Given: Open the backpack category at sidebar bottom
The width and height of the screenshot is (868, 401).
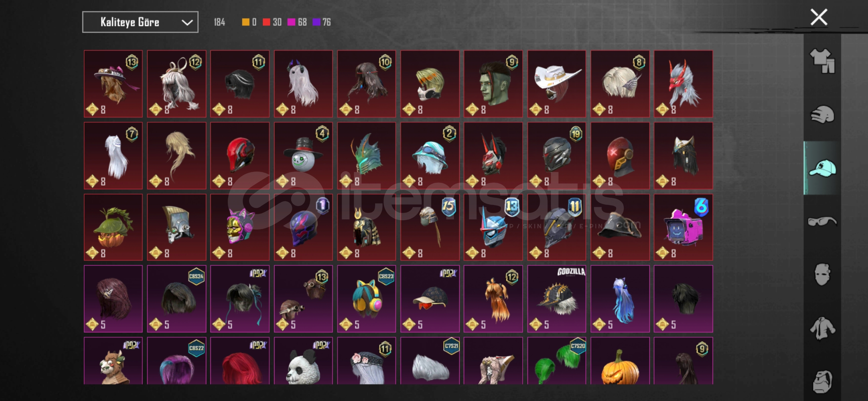Looking at the screenshot, I should coord(822,381).
